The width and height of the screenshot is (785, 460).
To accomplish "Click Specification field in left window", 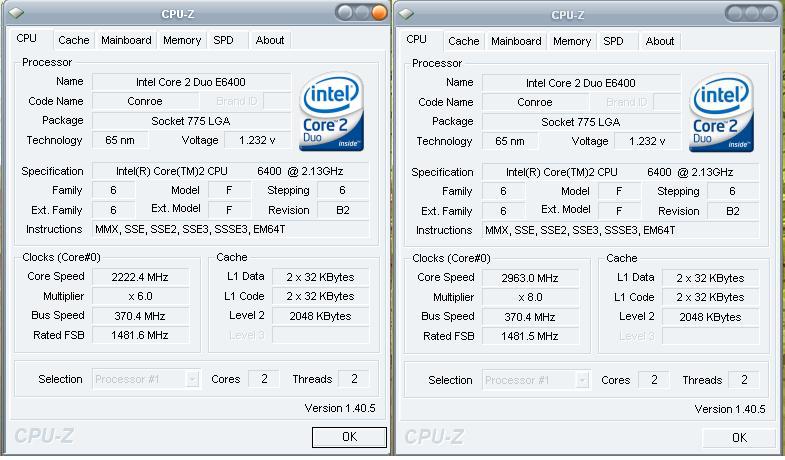I will 230,171.
